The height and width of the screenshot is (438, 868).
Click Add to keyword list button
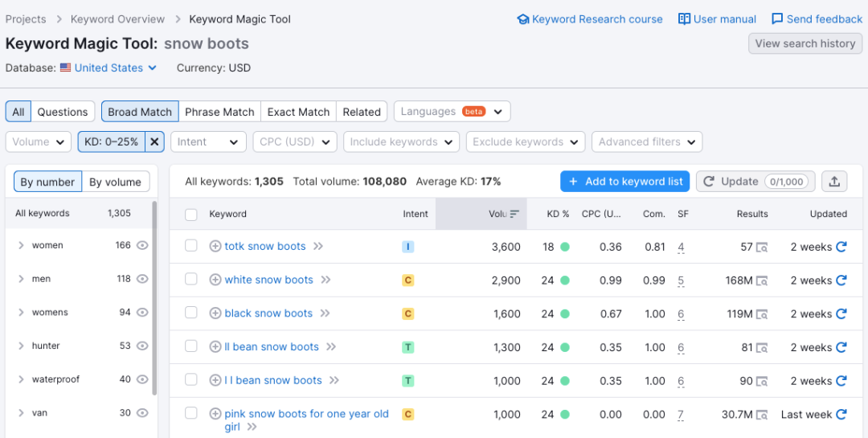click(x=625, y=181)
